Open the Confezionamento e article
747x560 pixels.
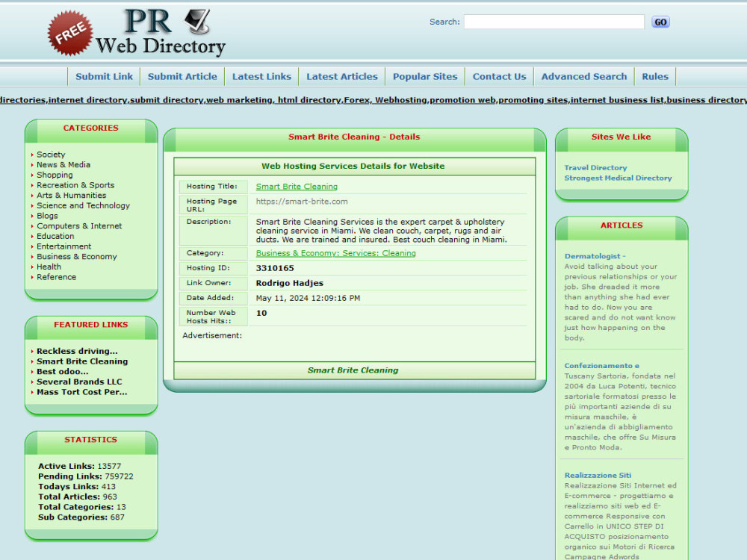point(601,366)
